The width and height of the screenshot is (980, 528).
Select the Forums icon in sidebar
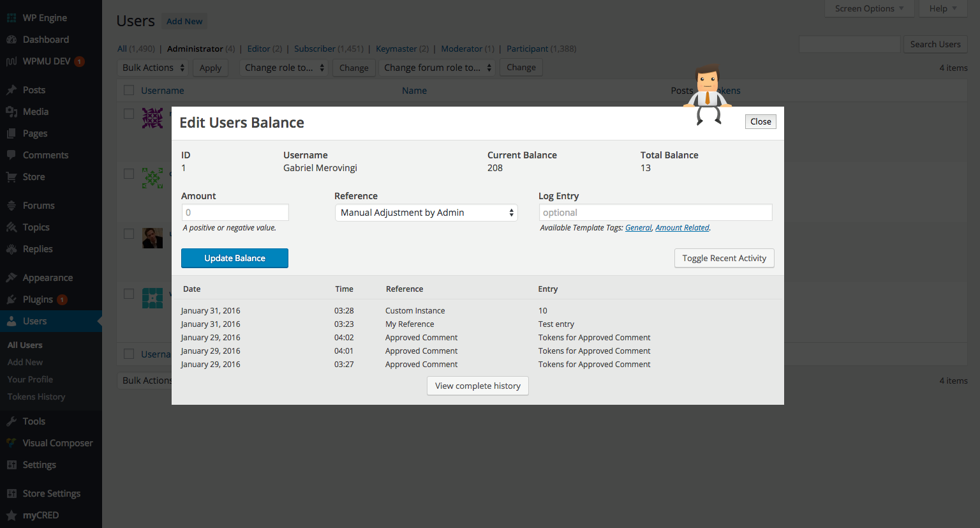tap(13, 205)
